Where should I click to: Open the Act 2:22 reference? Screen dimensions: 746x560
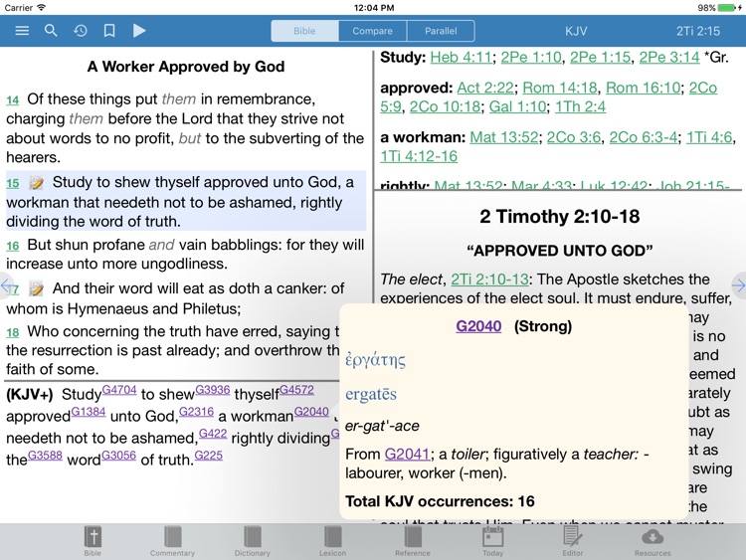(485, 88)
